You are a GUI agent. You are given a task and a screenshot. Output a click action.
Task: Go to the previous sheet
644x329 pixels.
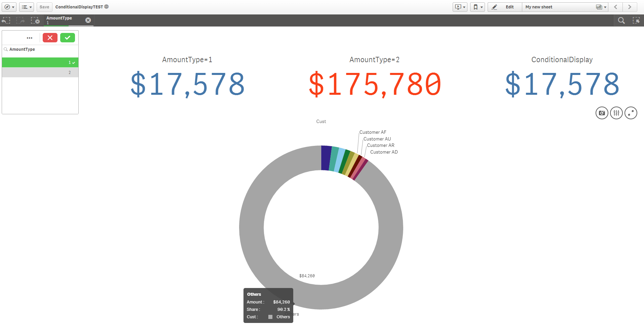615,7
